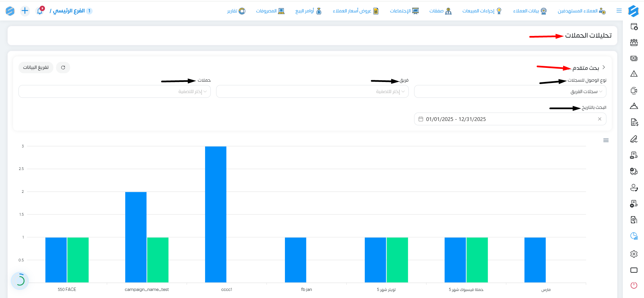The height and width of the screenshot is (298, 644).
Task: Open the signature pen sidebar icon
Action: coord(634,139)
